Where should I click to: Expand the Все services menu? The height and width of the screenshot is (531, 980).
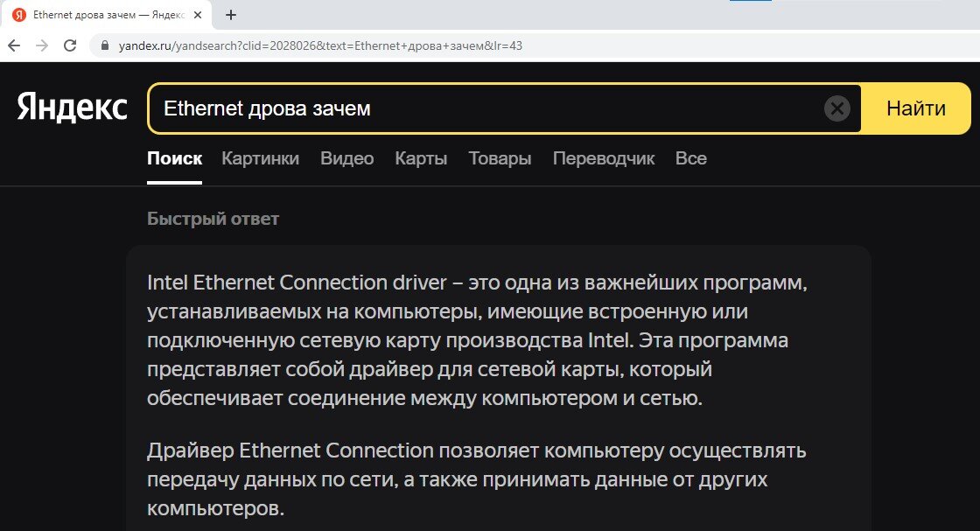pyautogui.click(x=692, y=158)
